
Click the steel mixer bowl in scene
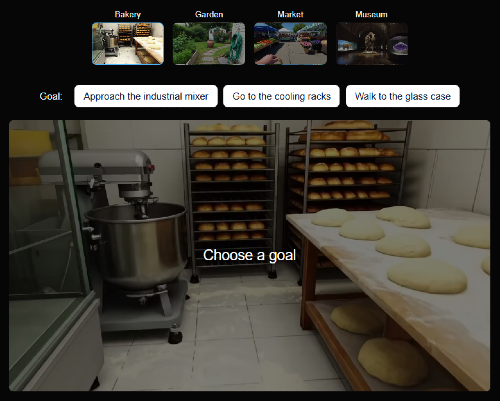(137, 245)
